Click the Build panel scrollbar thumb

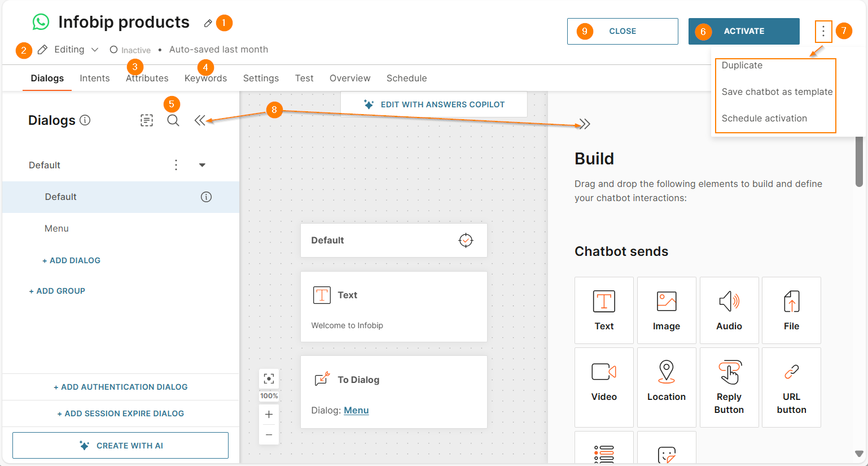(859, 161)
